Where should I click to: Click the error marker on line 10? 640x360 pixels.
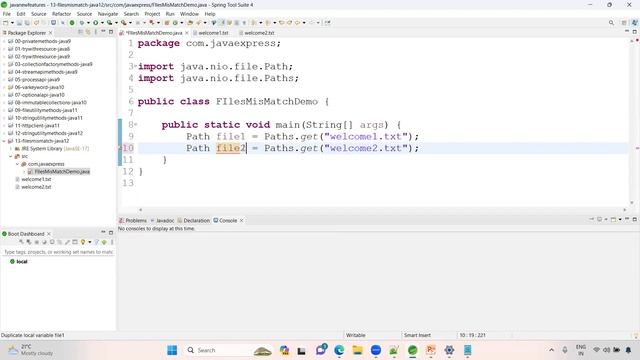click(121, 148)
